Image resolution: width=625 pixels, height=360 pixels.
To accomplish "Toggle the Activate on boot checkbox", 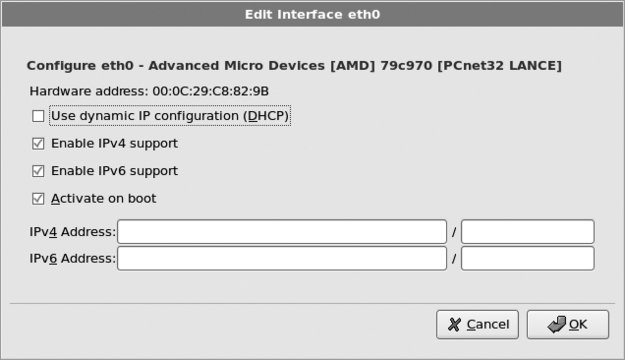I will pos(38,199).
